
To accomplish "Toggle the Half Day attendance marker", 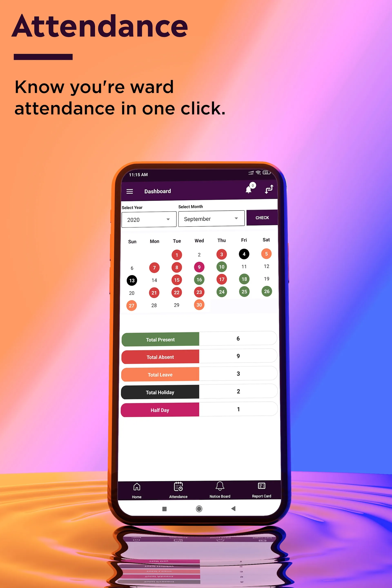I will [160, 410].
